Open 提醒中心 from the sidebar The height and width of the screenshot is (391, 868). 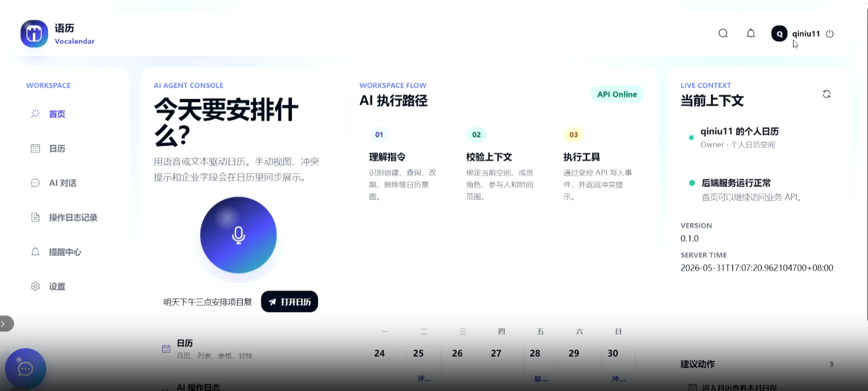(x=65, y=252)
